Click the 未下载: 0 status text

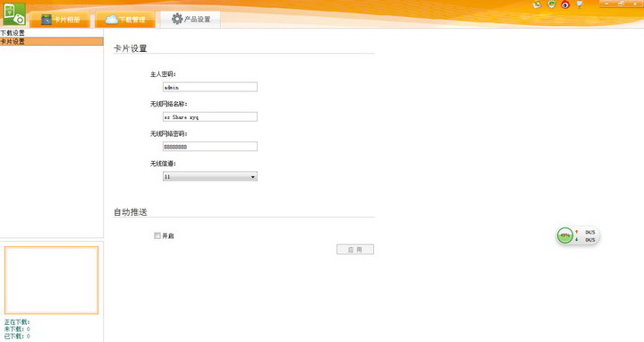tap(17, 329)
